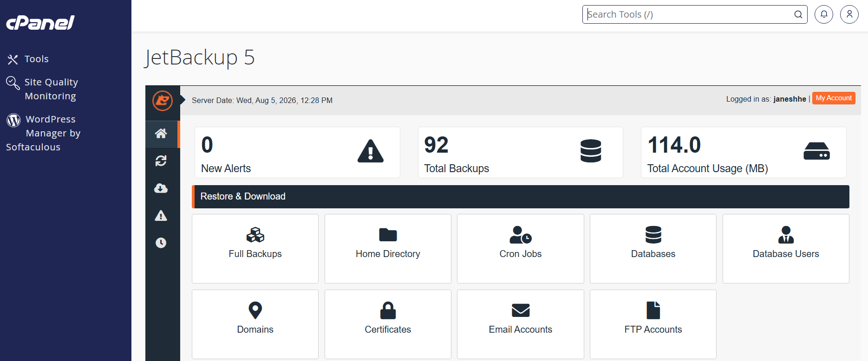
Task: Click the disk drive usage icon
Action: (x=816, y=151)
